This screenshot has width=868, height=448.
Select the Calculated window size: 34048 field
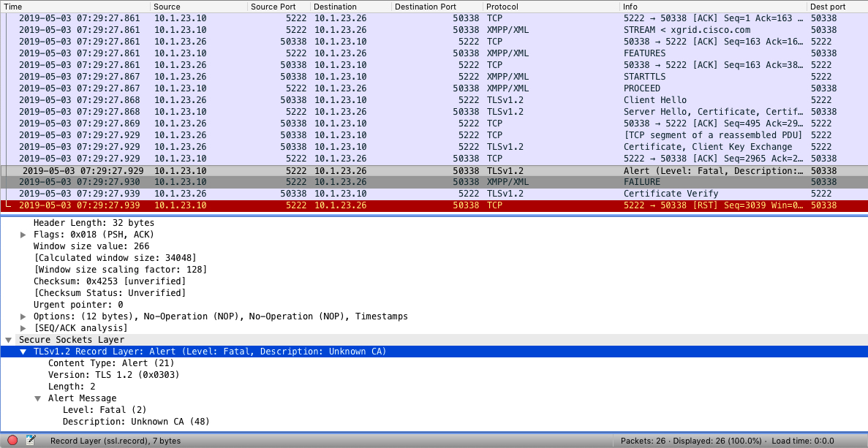(x=115, y=258)
